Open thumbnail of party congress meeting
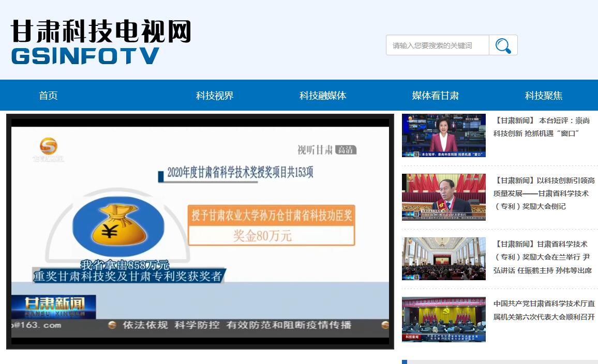The image size is (598, 364). click(444, 319)
